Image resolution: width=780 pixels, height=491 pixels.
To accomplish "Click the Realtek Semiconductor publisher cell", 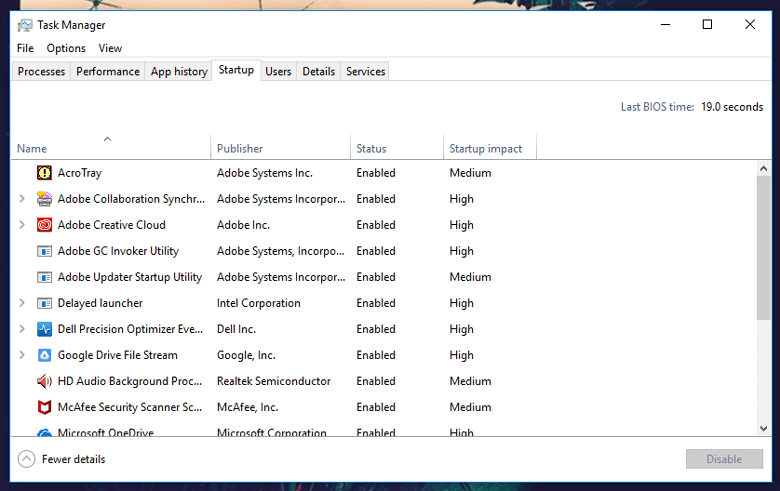I will coord(274,381).
